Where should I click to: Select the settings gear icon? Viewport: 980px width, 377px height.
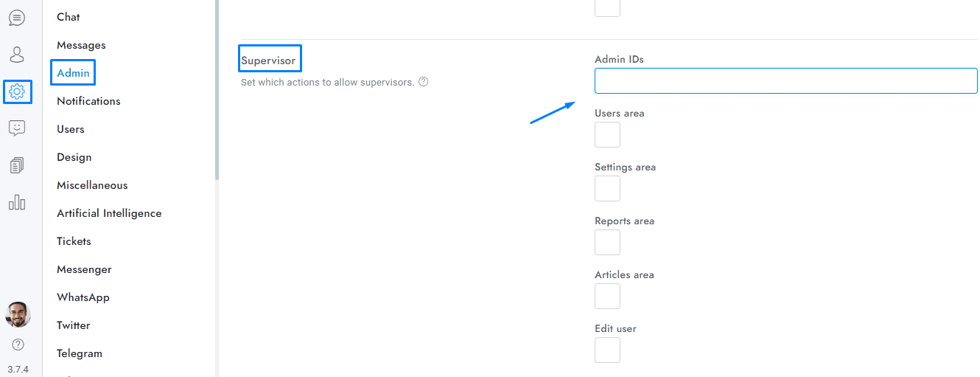tap(17, 91)
